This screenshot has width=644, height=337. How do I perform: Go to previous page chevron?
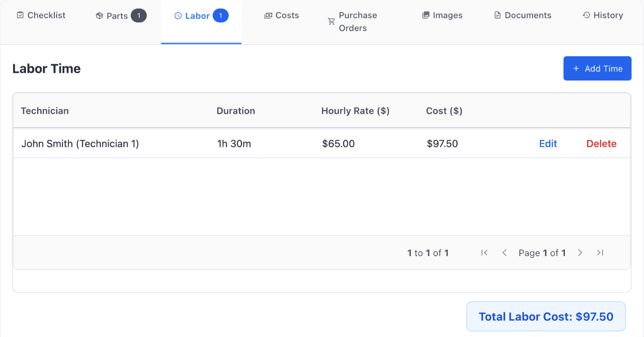pos(504,253)
